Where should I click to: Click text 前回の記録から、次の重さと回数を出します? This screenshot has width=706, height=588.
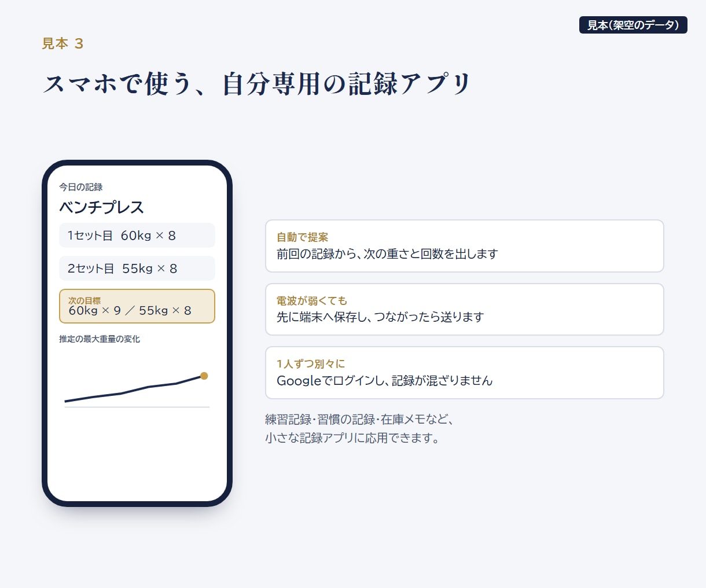387,254
